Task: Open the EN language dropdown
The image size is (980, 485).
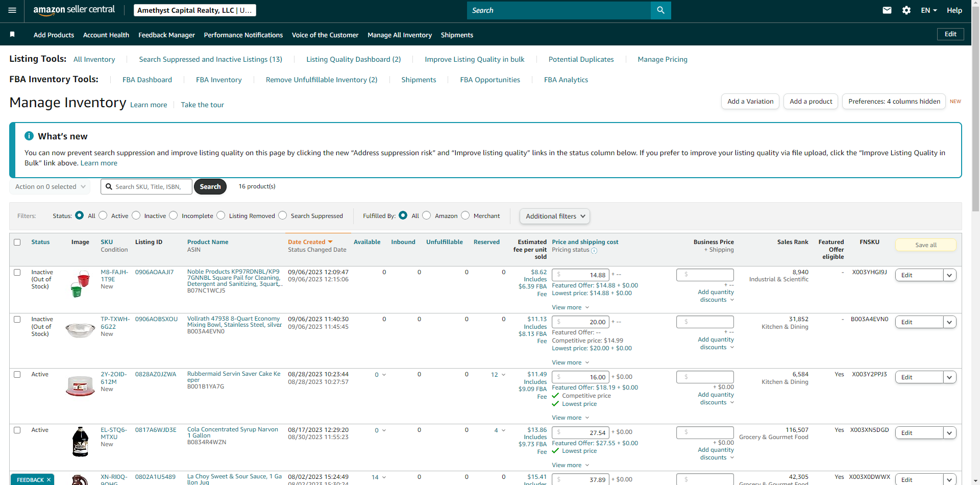Action: coord(928,10)
